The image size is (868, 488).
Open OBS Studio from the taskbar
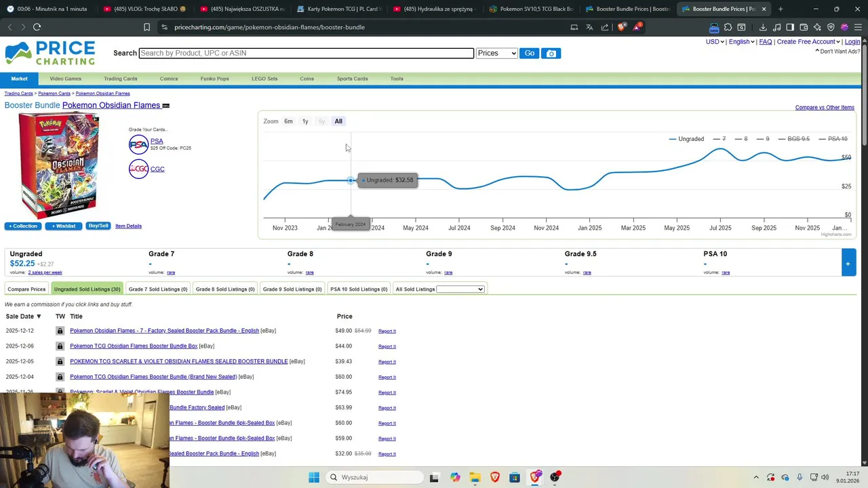click(x=555, y=477)
